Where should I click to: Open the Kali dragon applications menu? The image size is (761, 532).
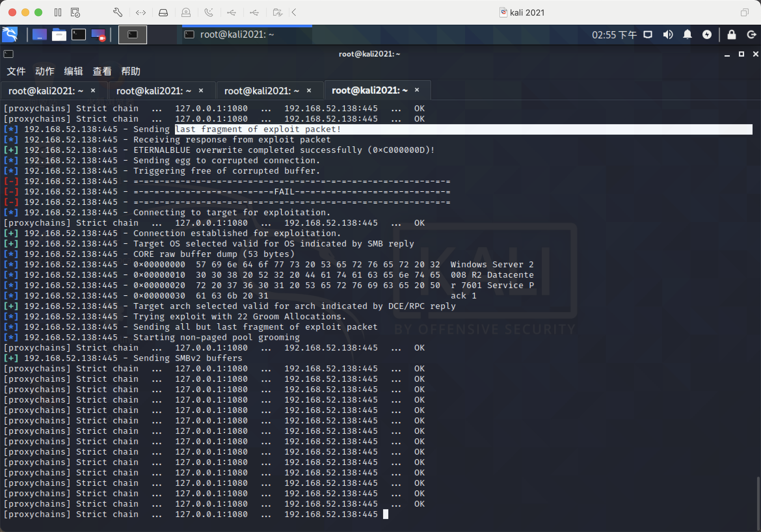[x=10, y=34]
